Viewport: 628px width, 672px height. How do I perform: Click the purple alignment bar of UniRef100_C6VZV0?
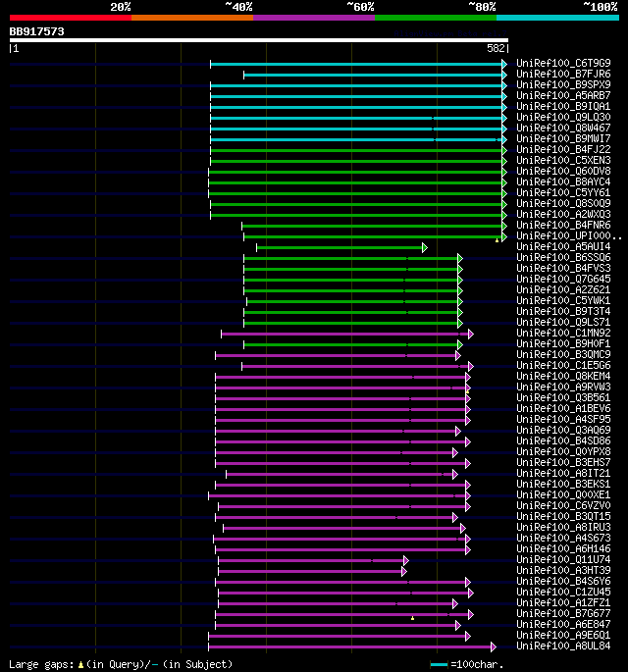coord(342,507)
